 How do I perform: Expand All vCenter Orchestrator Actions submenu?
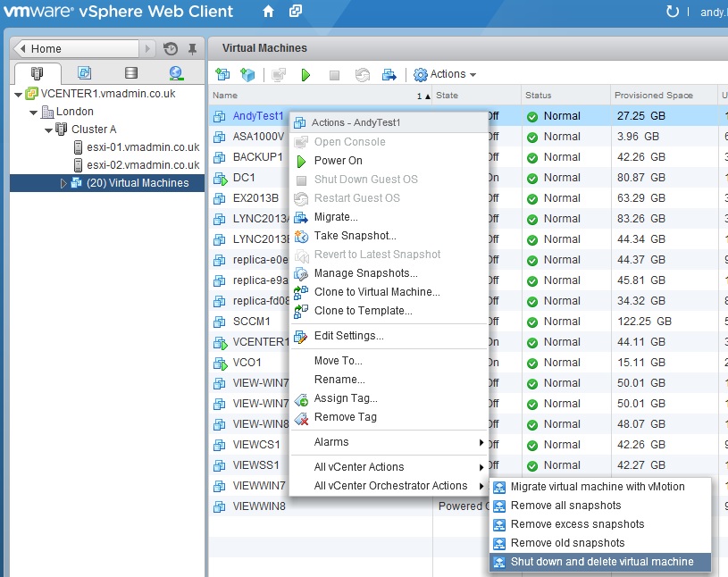[x=389, y=486]
